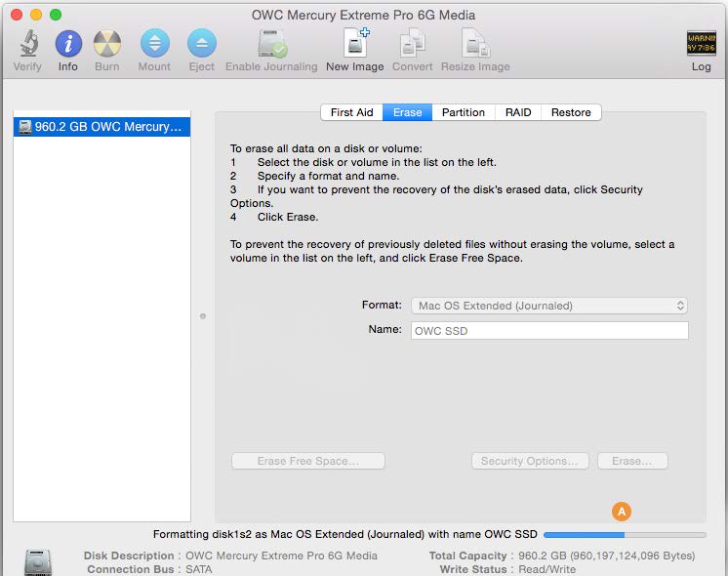
Task: Click the Formatting disk1s2 status text
Action: (x=344, y=534)
